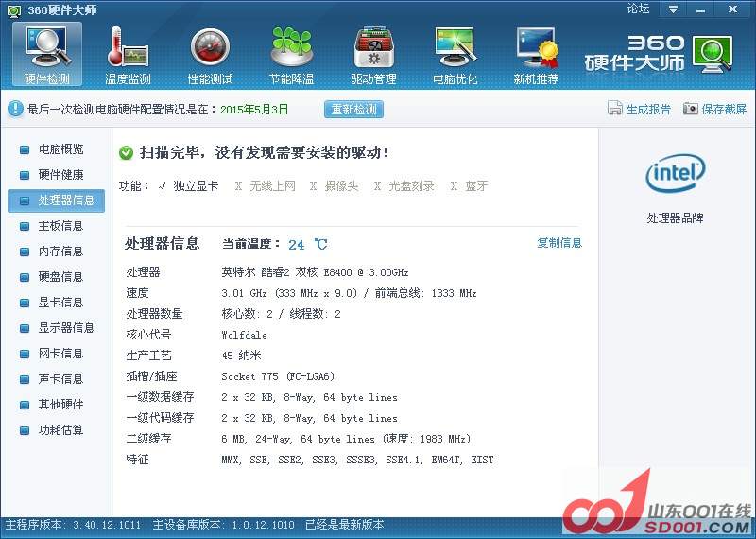Viewport: 756px width, 539px height.
Task: Click the 生成报告 printer icon
Action: [615, 109]
